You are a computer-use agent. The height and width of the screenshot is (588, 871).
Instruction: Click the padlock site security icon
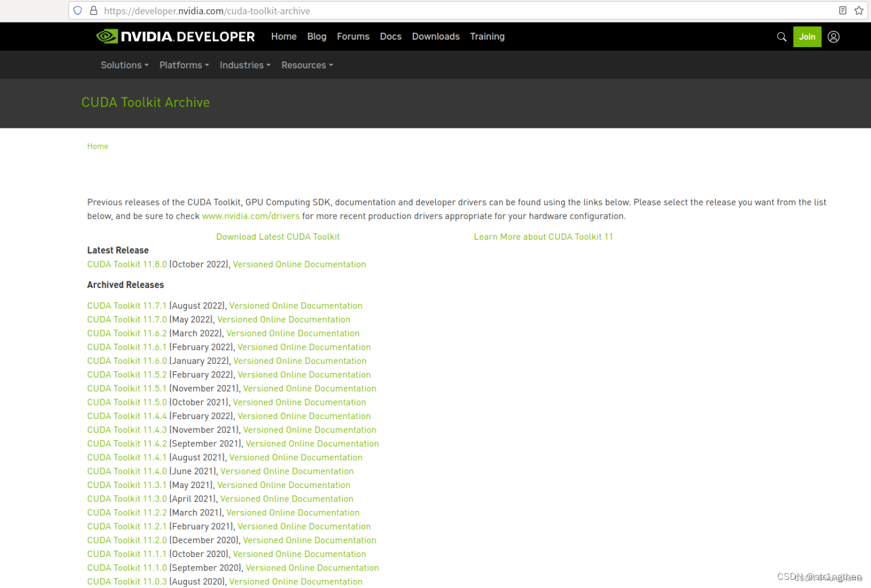(x=94, y=11)
